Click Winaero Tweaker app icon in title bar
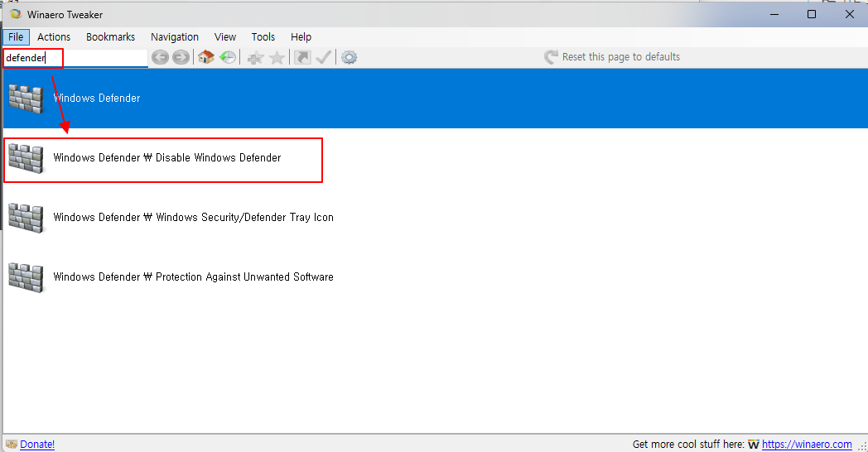Viewport: 868px width, 452px height. [x=16, y=14]
